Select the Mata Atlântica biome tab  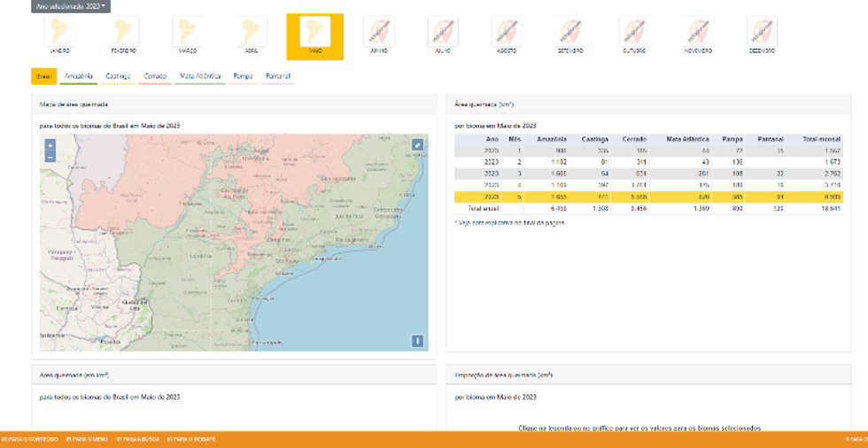(199, 77)
